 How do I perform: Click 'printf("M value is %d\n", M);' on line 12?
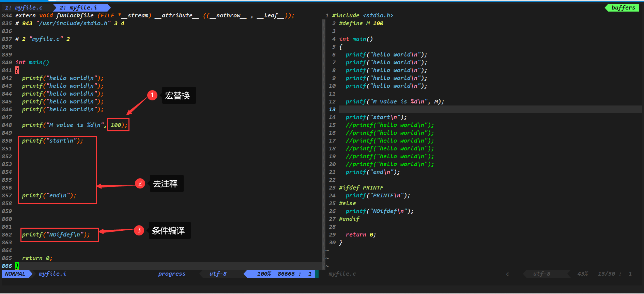pos(395,102)
